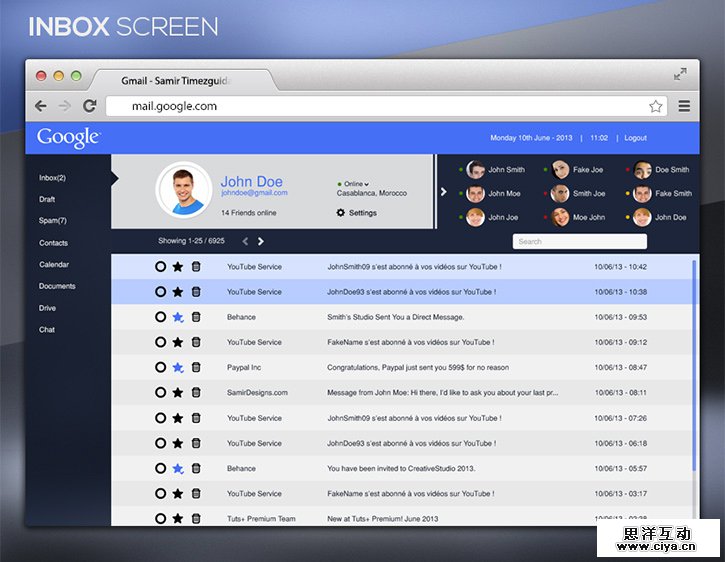Screen dimensions: 725x562
Task: Expand the friends panel arrow
Action: [444, 191]
